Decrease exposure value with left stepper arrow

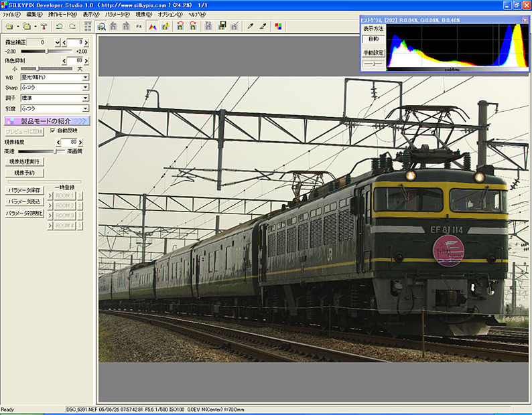point(64,42)
